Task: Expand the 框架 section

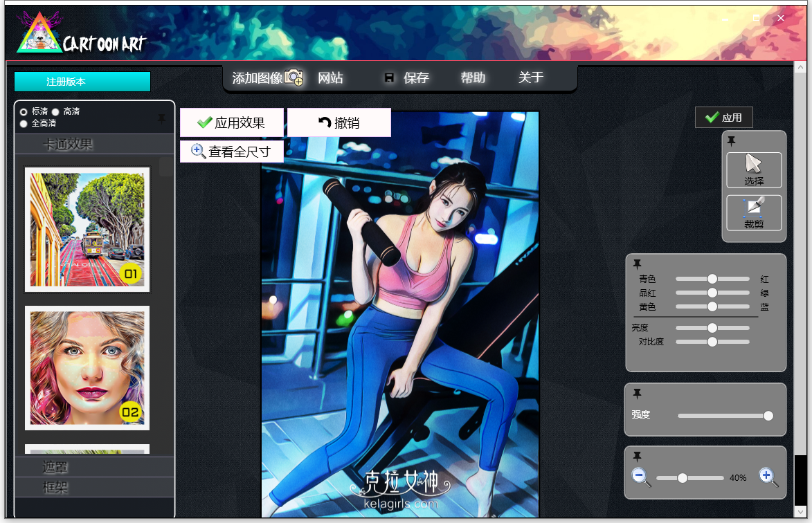Action: [94, 487]
